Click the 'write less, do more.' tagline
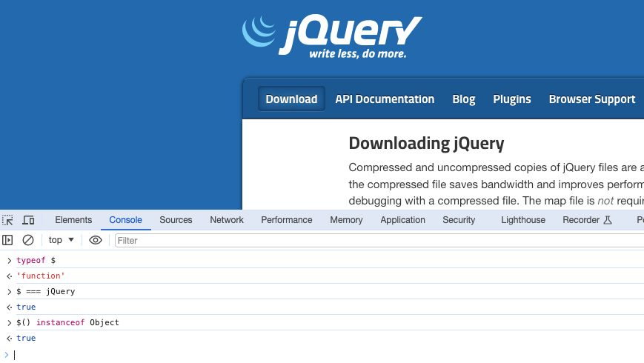 pos(358,54)
